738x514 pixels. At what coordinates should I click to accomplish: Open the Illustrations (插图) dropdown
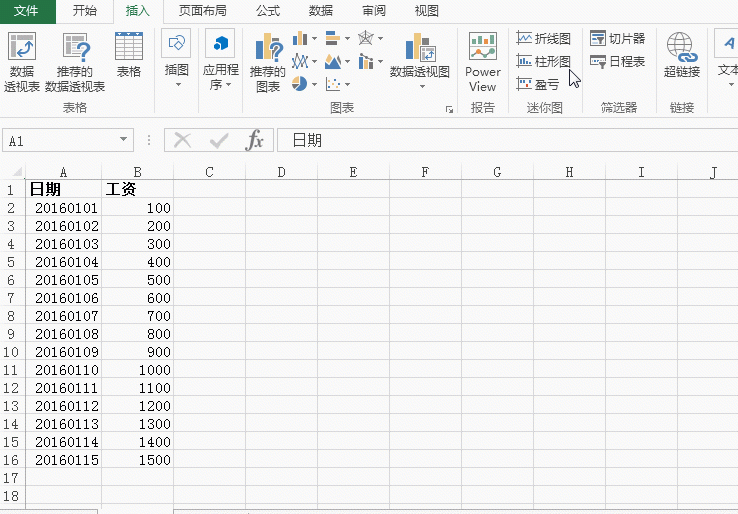click(177, 62)
